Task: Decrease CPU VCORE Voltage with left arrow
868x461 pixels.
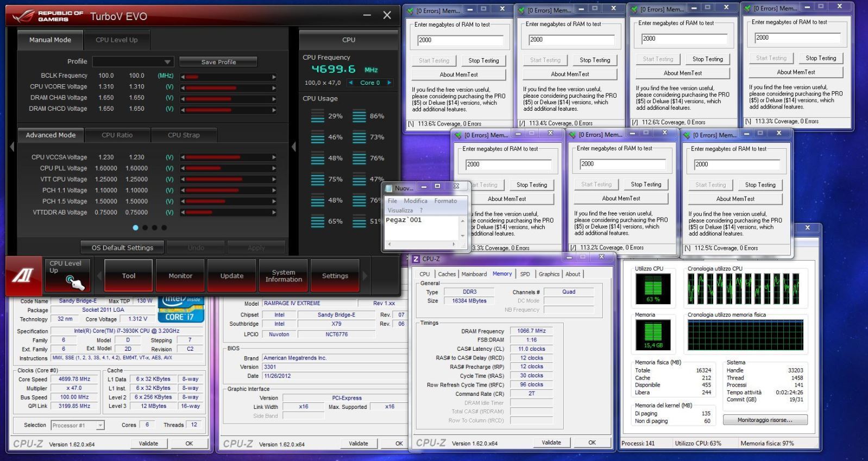Action: click(183, 88)
